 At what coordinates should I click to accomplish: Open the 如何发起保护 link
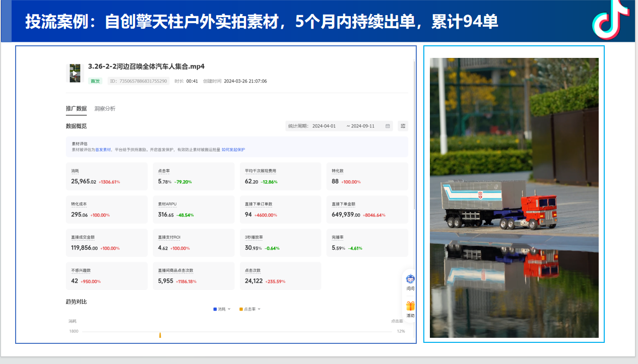point(233,150)
